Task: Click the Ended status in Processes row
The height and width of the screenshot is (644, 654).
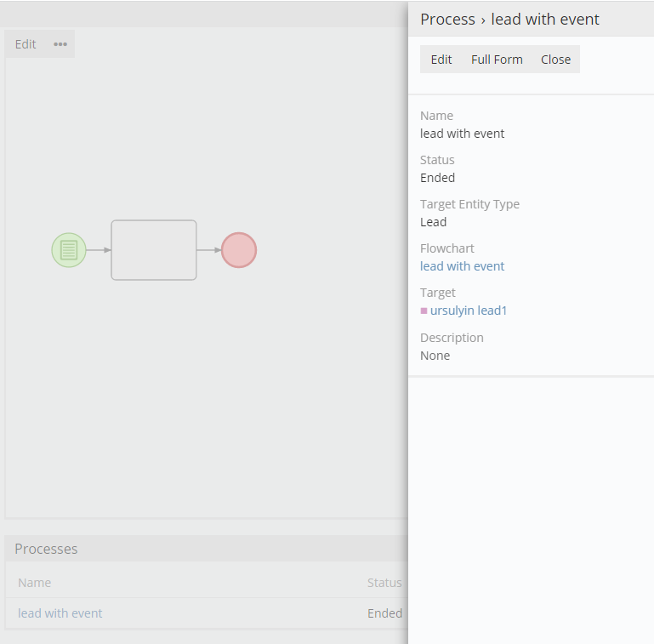Action: coord(384,613)
